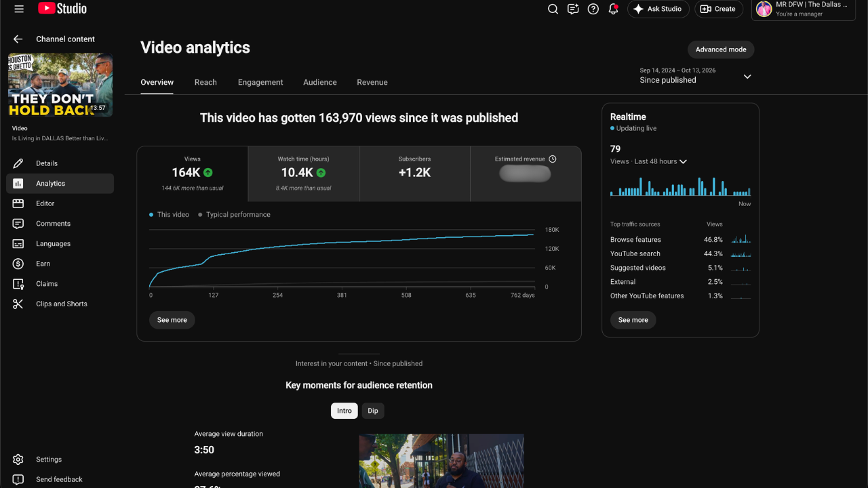This screenshot has width=868, height=488.
Task: Click the Earn dollar icon
Action: click(x=18, y=264)
